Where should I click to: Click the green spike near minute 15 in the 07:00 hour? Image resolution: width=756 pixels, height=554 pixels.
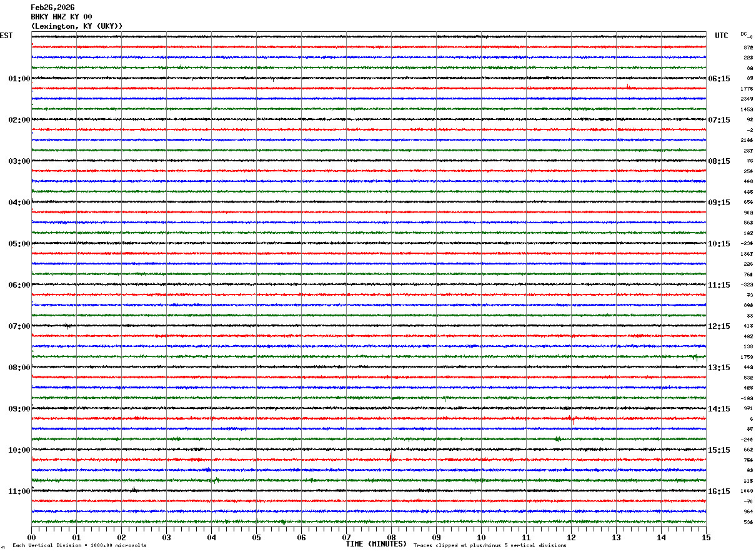(695, 357)
